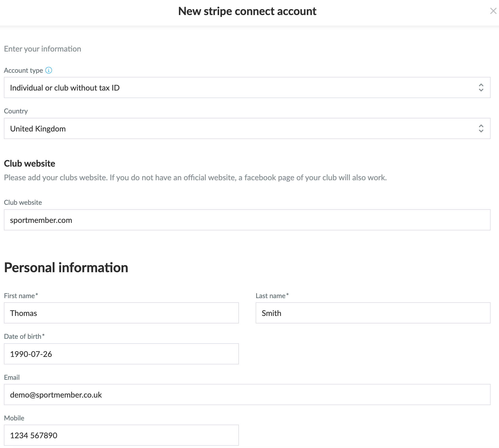The width and height of the screenshot is (499, 448).
Task: Click the 'New stripe connect account' title
Action: coord(247,11)
